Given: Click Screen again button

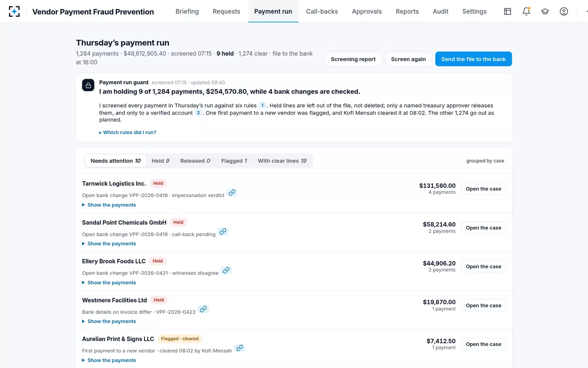Looking at the screenshot, I should pyautogui.click(x=408, y=59).
